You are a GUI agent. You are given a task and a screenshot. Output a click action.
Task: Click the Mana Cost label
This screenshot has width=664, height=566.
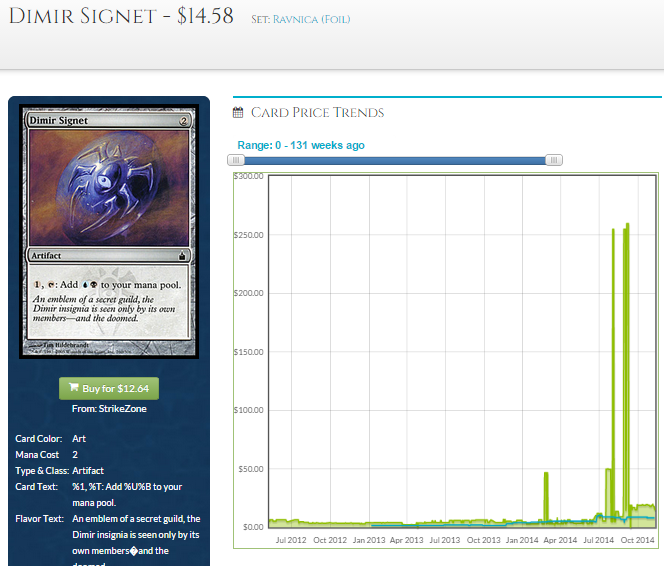pyautogui.click(x=37, y=455)
